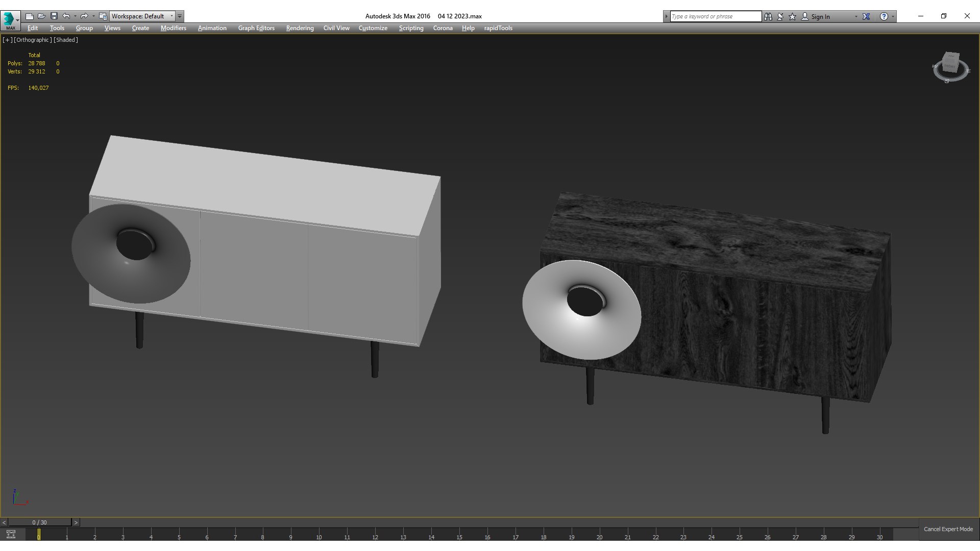Click the binoculars search icon
Image resolution: width=980 pixels, height=551 pixels.
(768, 16)
